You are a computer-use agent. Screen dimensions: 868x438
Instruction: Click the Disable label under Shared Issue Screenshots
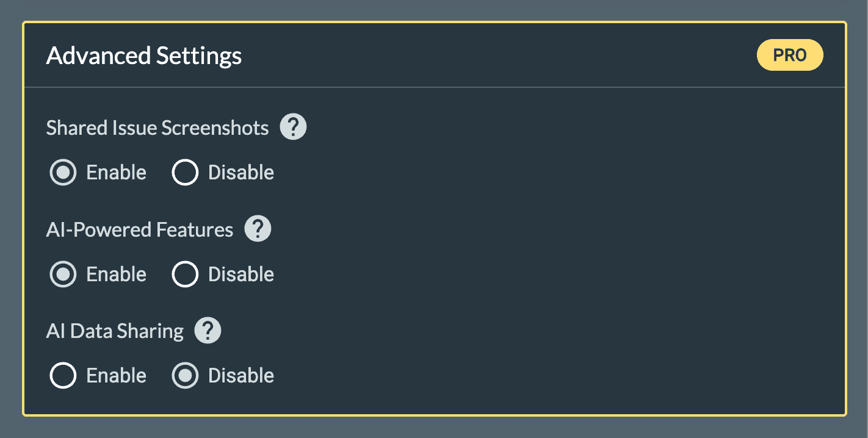tap(241, 172)
